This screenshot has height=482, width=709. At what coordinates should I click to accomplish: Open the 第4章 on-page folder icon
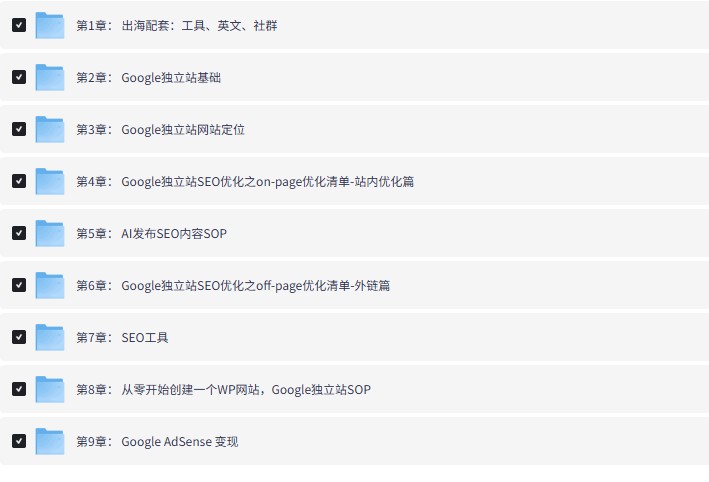point(49,181)
